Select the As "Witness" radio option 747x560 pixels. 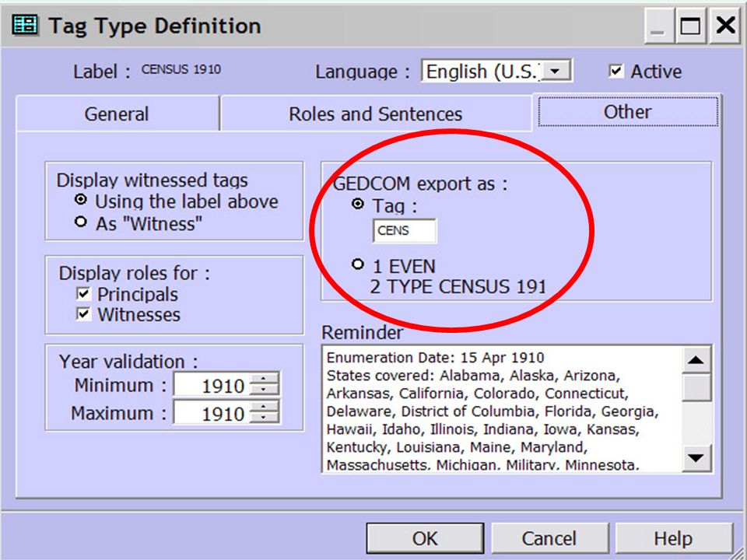pyautogui.click(x=81, y=222)
